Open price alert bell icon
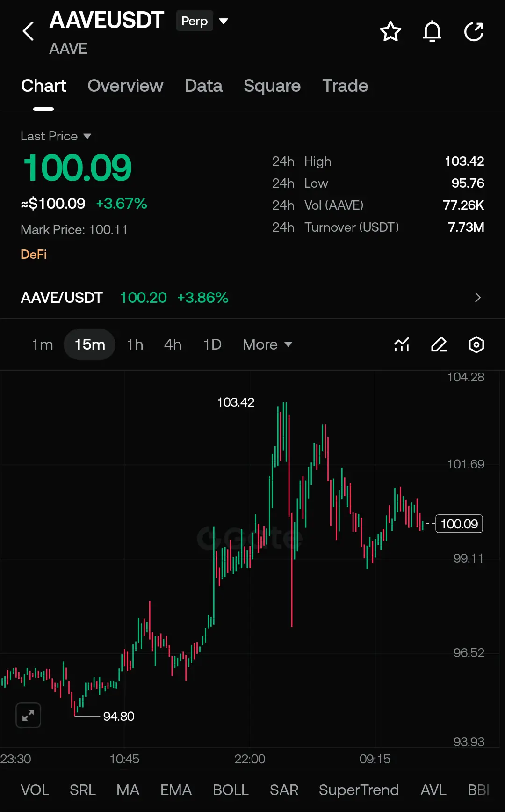This screenshot has width=505, height=812. coord(432,32)
